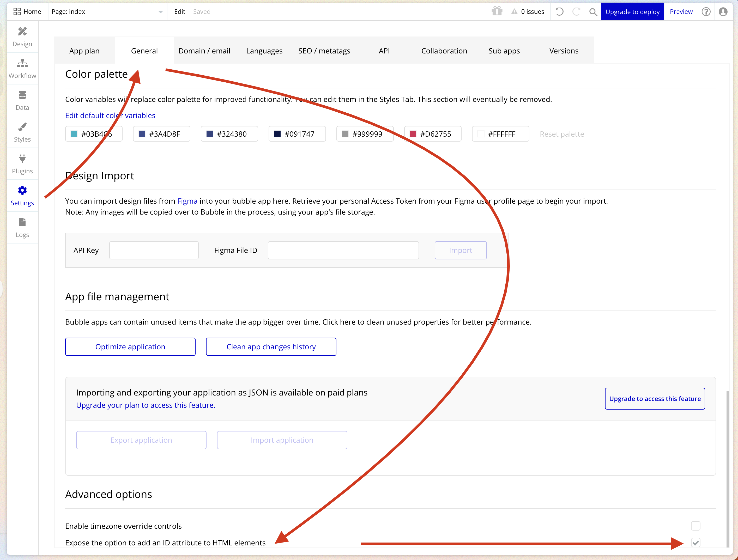Open search with magnifier icon
The height and width of the screenshot is (560, 738).
click(593, 12)
